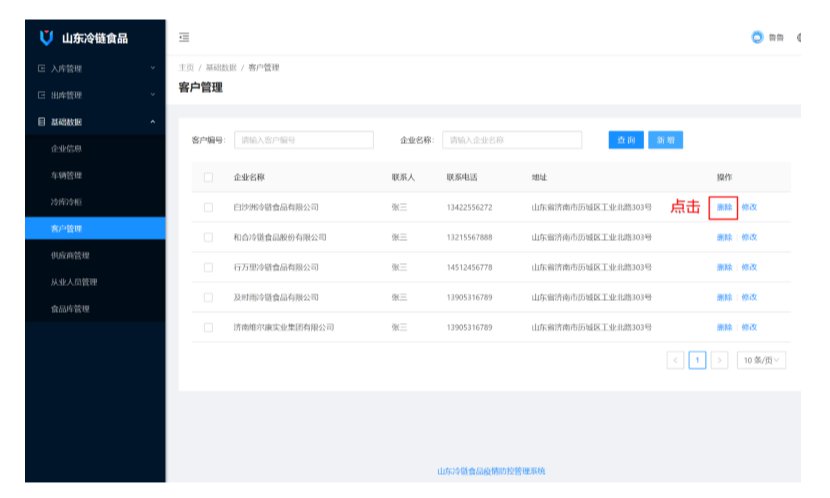Viewport: 830px width, 498px height.
Task: Select the 济南维尔康实业集团有限公司 row checkbox
Action: tap(208, 327)
